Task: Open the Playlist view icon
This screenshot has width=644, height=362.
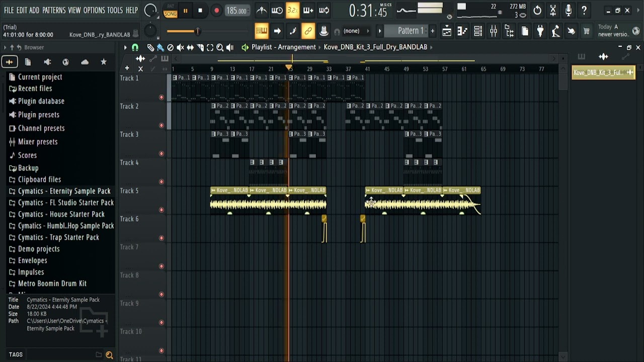Action: (447, 32)
